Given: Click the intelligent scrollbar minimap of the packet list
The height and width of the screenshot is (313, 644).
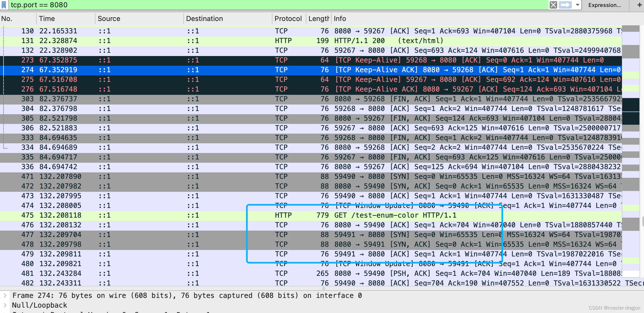Looking at the screenshot, I should [x=631, y=151].
